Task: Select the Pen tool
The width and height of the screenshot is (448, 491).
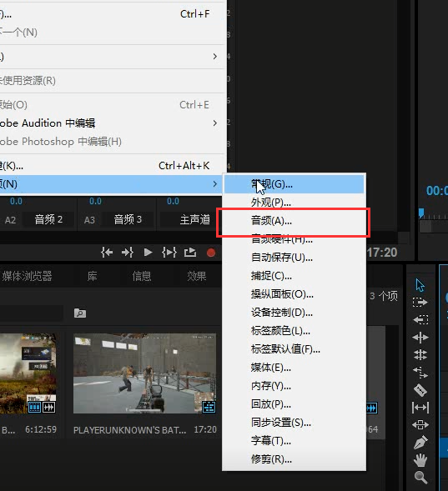Action: [420, 443]
